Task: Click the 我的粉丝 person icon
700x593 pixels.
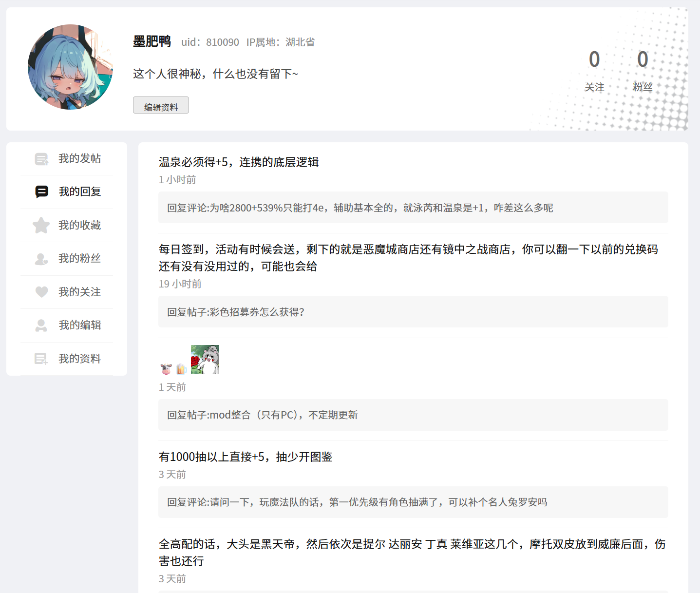Action: [x=41, y=259]
